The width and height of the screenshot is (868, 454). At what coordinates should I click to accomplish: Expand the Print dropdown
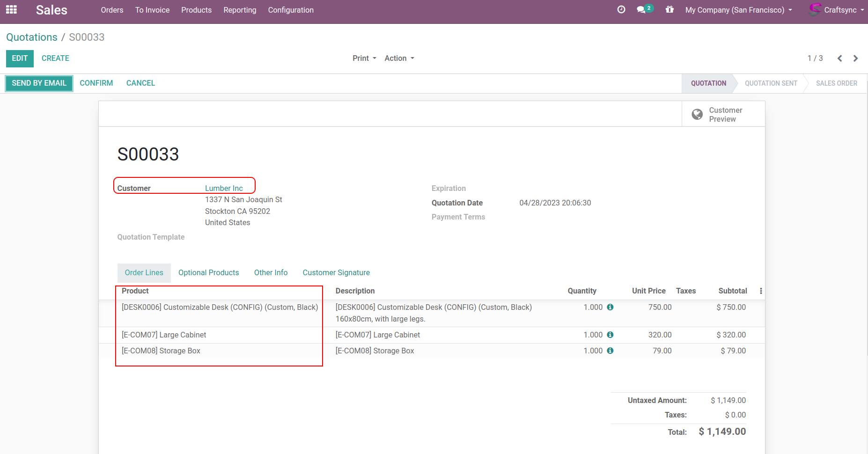364,59
